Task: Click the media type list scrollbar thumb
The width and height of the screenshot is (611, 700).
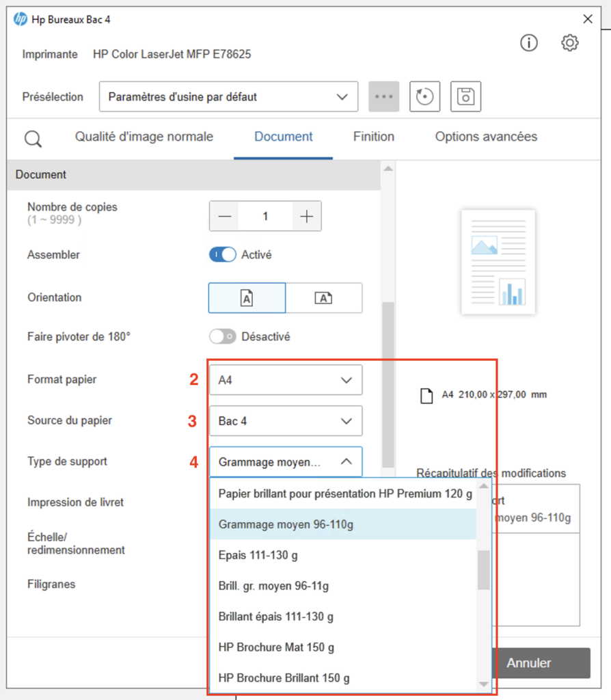Action: pos(483,569)
